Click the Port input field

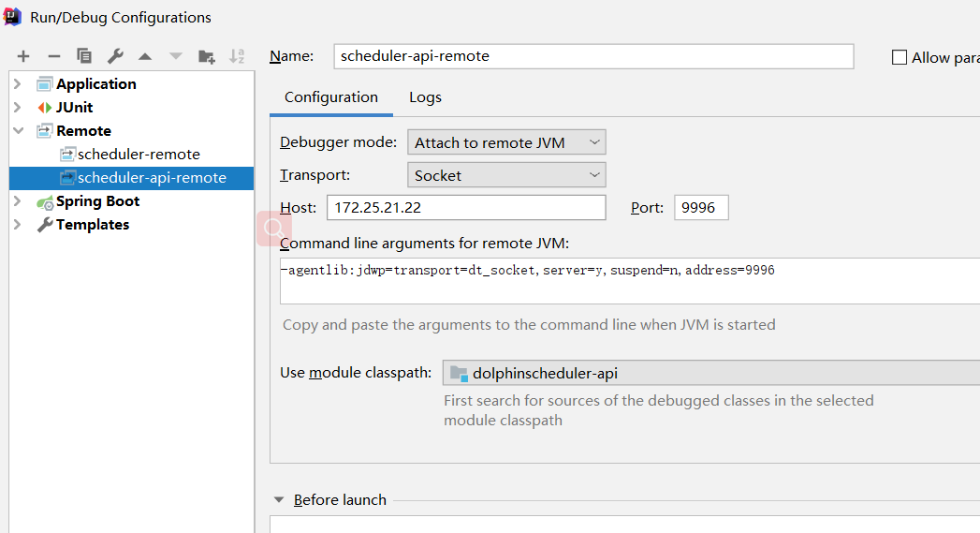pos(700,207)
